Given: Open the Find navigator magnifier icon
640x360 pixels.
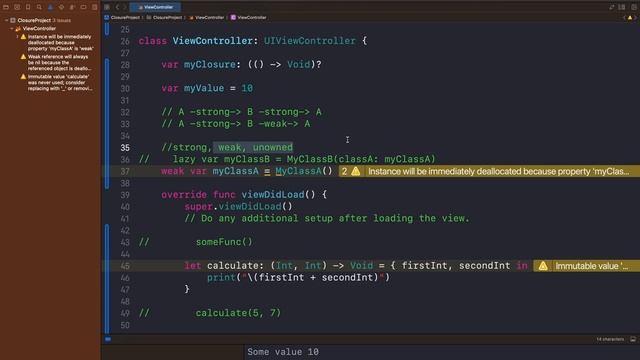Looking at the screenshot, I should (x=39, y=7).
